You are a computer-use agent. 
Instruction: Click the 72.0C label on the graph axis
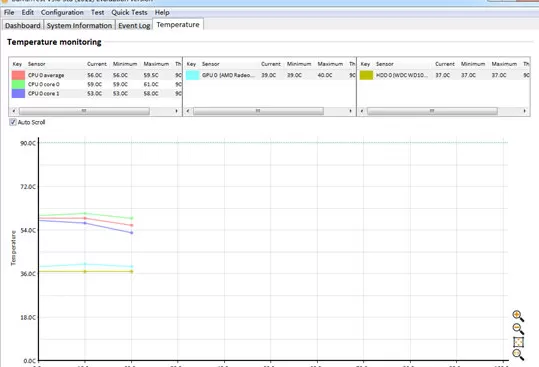point(28,187)
